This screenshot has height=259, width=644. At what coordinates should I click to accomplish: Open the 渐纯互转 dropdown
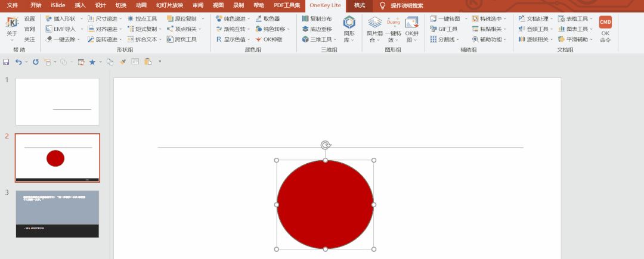click(x=249, y=29)
